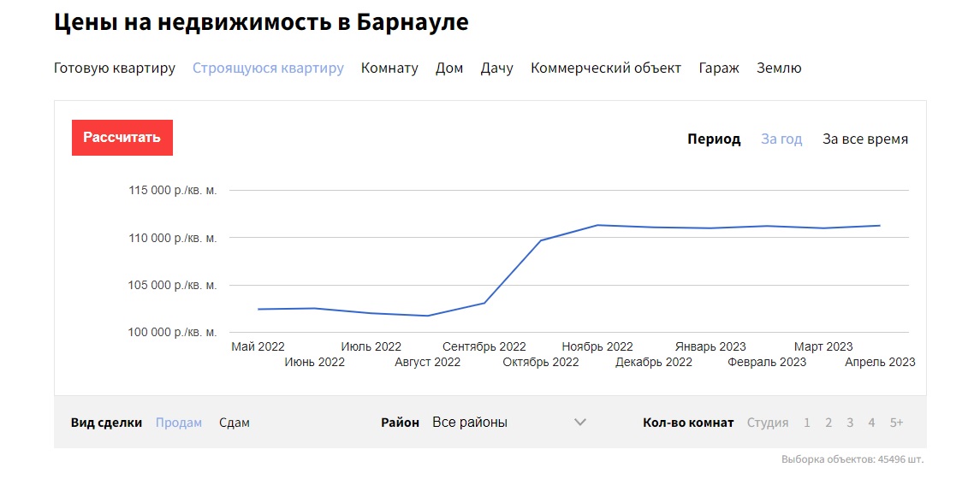This screenshot has height=485, width=980.
Task: Click the Кол-во комнат label
Action: [688, 423]
